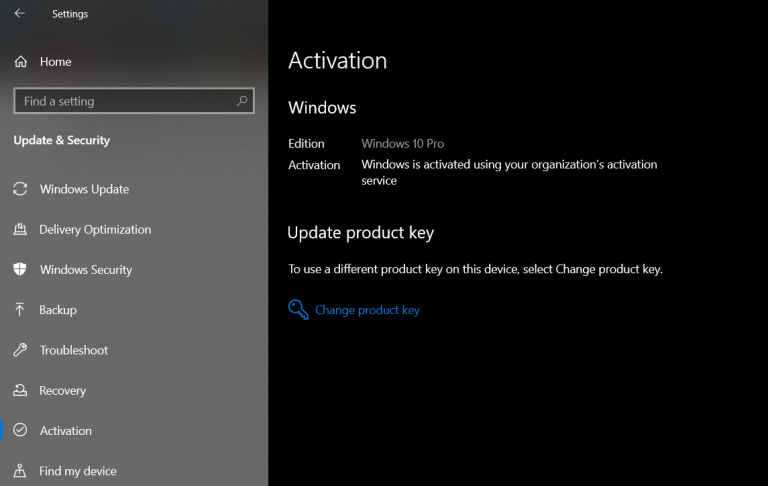Focus the Find a setting search box
Screen dimensions: 768x486
click(134, 101)
